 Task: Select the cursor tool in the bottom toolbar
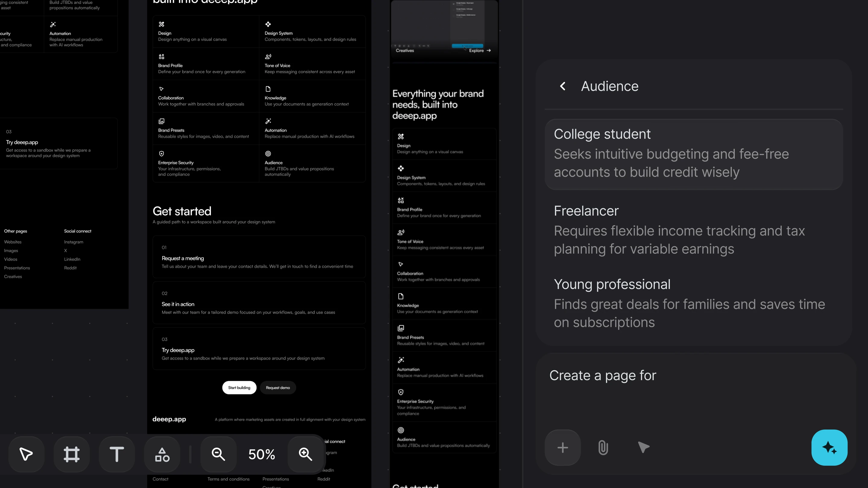coord(26,454)
